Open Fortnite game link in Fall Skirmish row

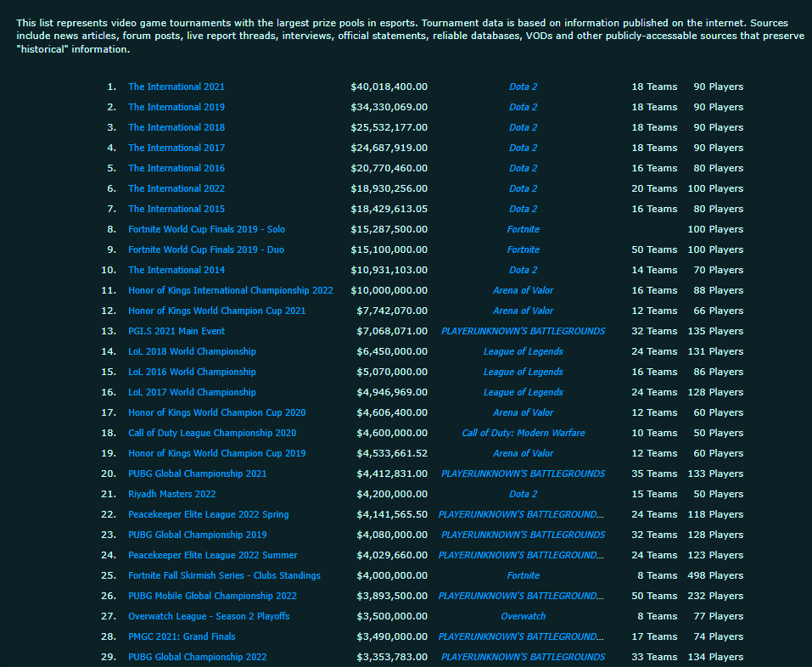[x=523, y=575]
